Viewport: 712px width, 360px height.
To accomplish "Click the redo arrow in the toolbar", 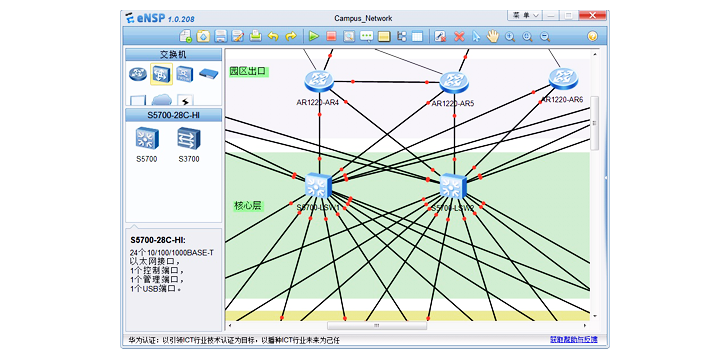I will click(291, 36).
